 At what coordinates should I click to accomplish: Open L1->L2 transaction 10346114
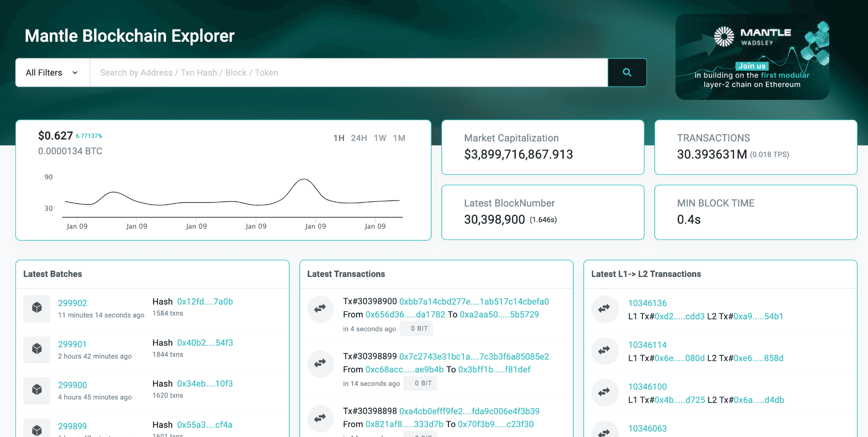[x=647, y=345]
